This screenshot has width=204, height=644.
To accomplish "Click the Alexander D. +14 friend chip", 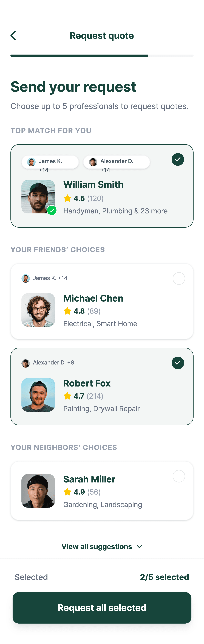I will coord(117,162).
